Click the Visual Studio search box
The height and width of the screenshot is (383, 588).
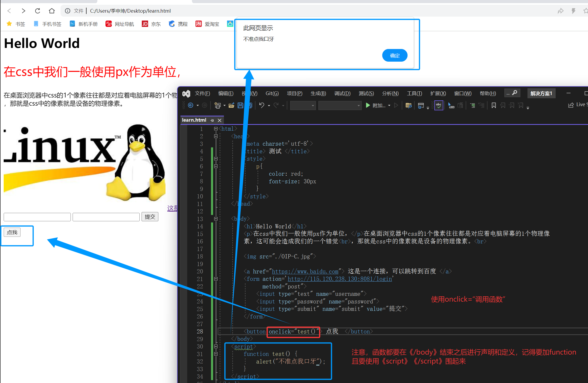point(512,93)
